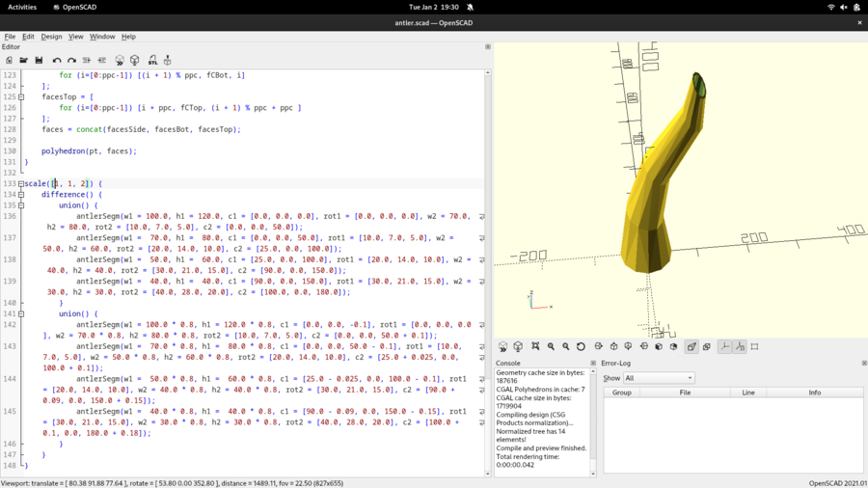This screenshot has width=868, height=488.
Task: Undo the last edit with the undo arrow
Action: pyautogui.click(x=57, y=60)
